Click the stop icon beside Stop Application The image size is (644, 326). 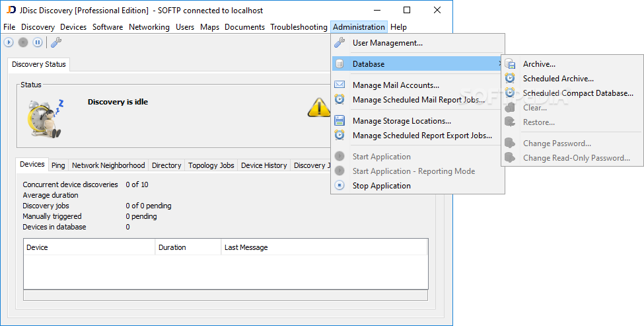point(340,185)
